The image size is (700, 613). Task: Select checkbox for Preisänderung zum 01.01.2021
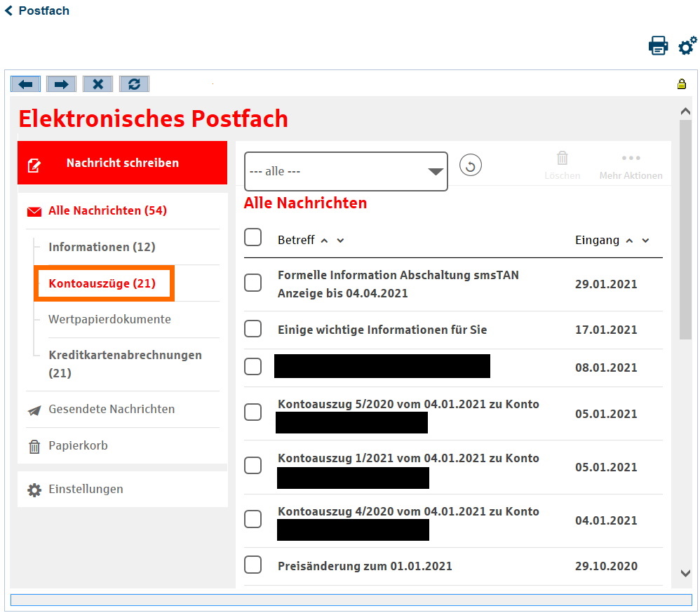[253, 565]
